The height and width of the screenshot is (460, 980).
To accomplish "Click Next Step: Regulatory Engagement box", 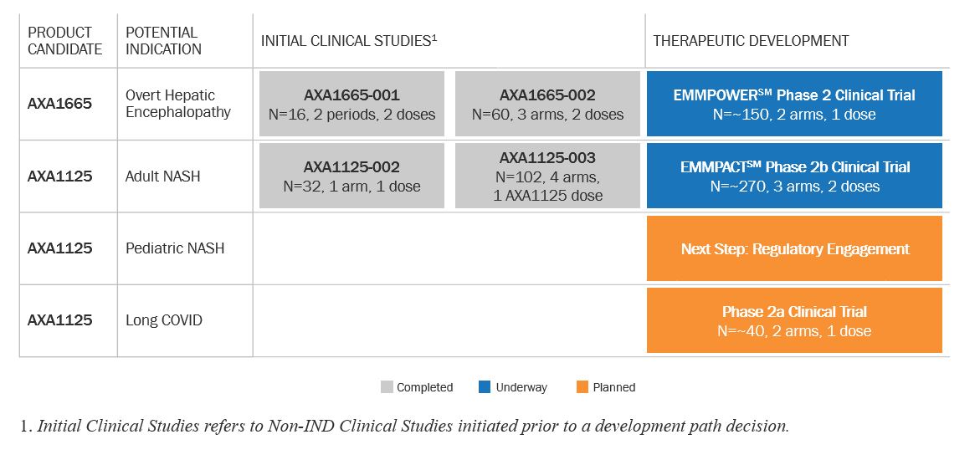I will pos(794,248).
